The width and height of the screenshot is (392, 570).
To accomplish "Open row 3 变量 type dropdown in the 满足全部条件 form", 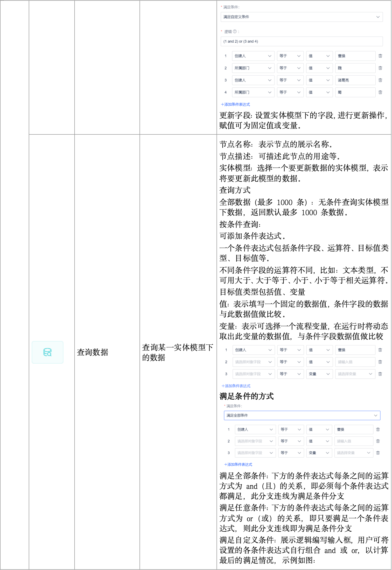I will (x=319, y=453).
